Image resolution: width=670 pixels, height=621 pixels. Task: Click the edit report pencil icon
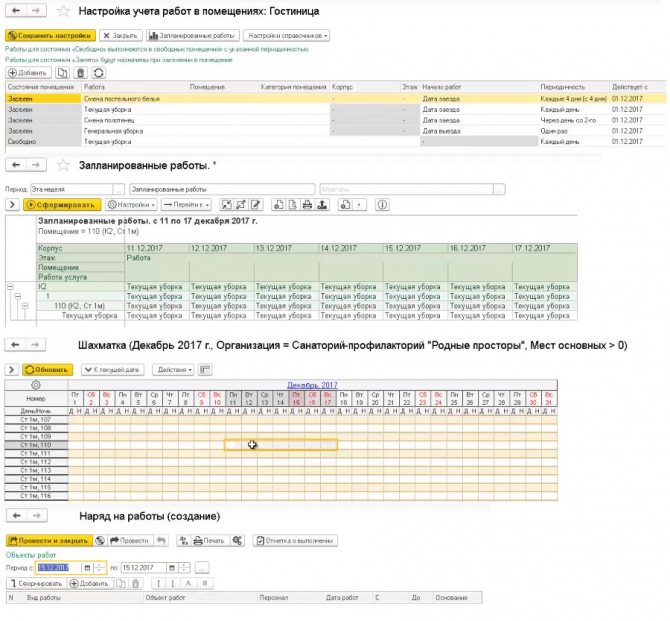[256, 205]
